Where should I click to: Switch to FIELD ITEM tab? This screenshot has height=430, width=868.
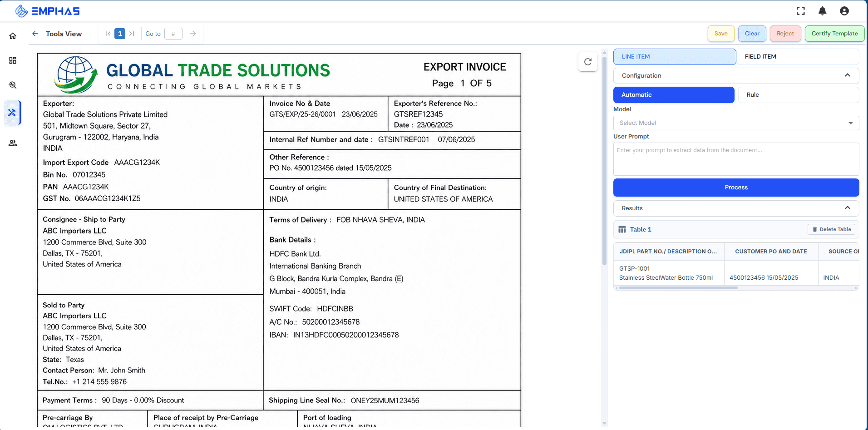pos(798,57)
